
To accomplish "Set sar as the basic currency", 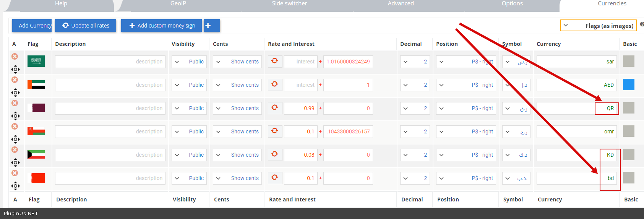I will [x=628, y=61].
